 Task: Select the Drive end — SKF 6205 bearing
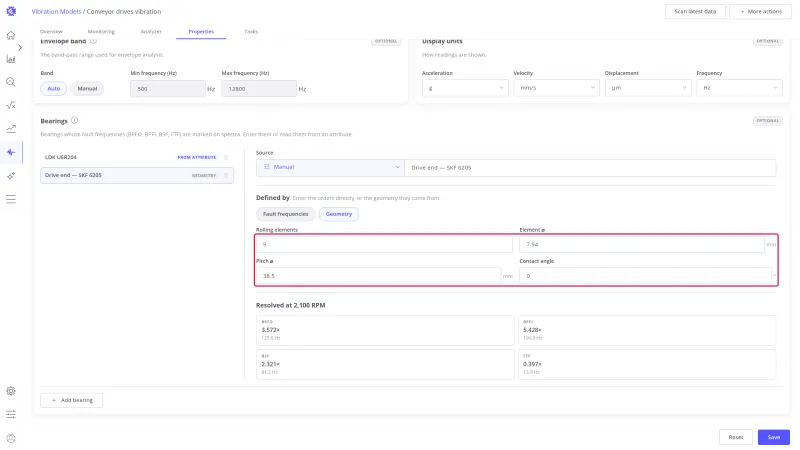(x=137, y=176)
